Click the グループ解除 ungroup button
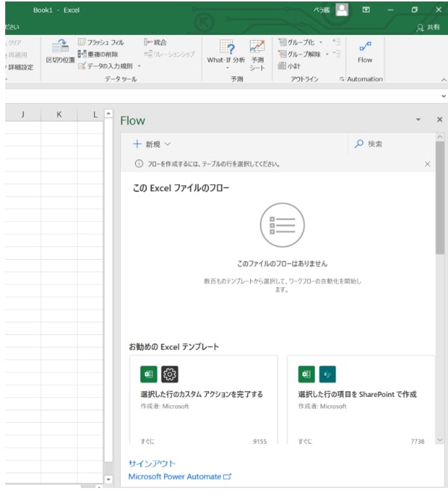 click(299, 54)
